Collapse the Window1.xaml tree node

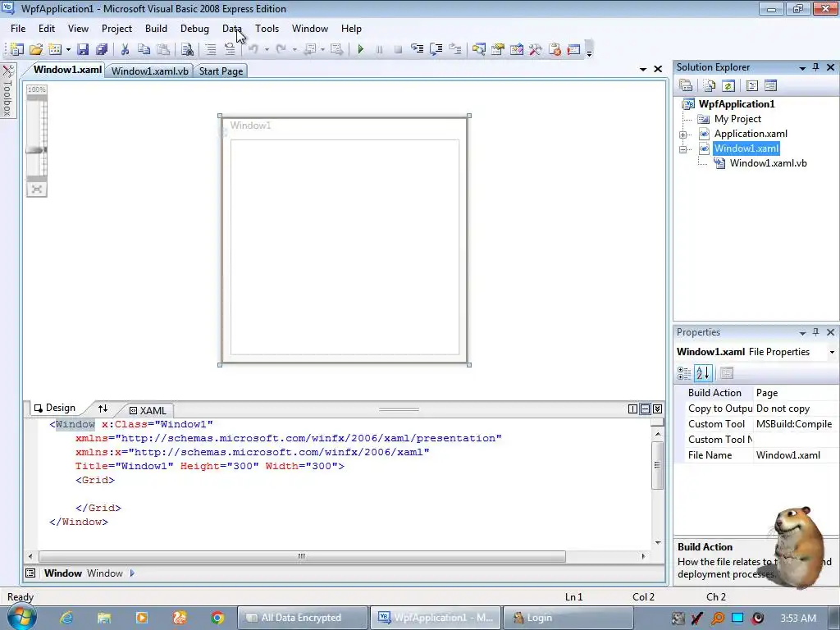pos(683,149)
